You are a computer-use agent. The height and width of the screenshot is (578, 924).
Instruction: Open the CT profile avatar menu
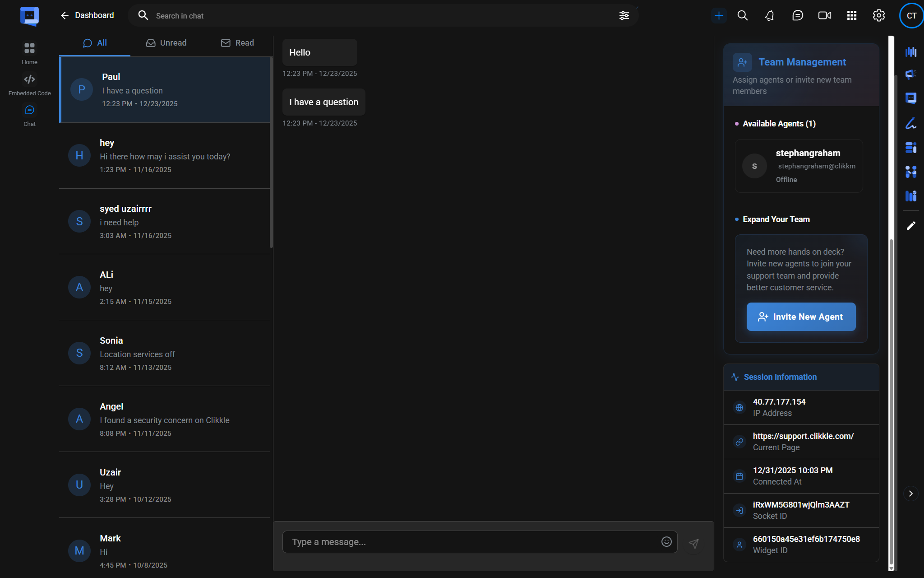coord(911,16)
